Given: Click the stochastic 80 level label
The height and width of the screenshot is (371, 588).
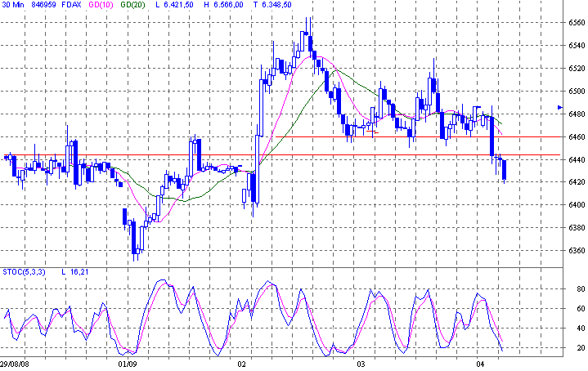Looking at the screenshot, I should (x=581, y=289).
